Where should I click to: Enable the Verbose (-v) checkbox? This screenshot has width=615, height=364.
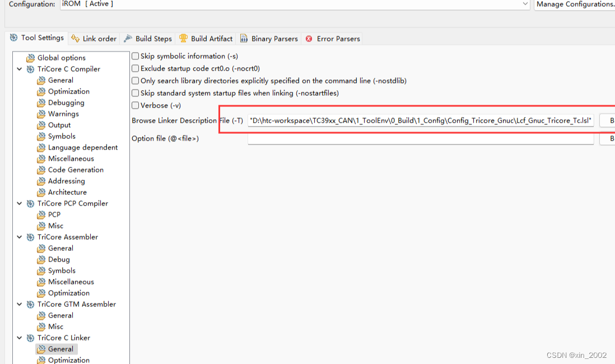tap(136, 105)
